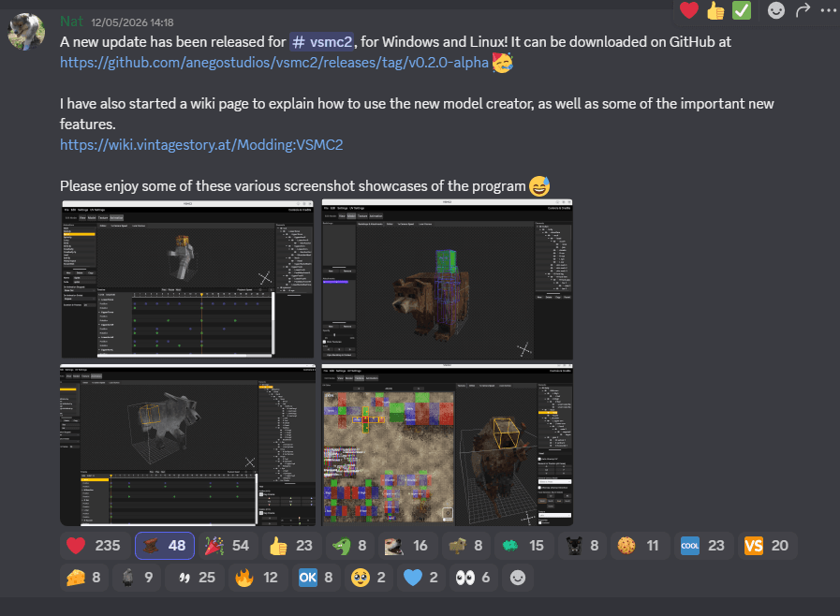Toggle the green leaf reaction with 15

pos(523,546)
